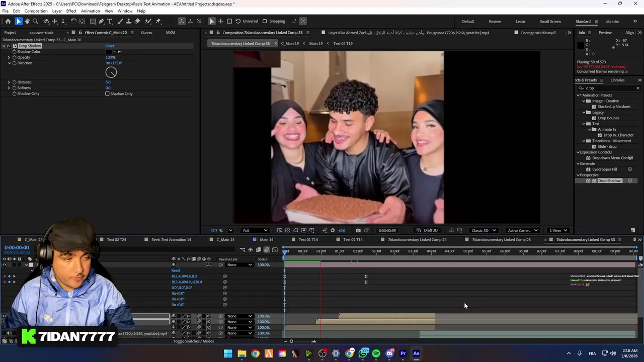644x362 pixels.
Task: Open the Animation menu
Action: pos(91,11)
